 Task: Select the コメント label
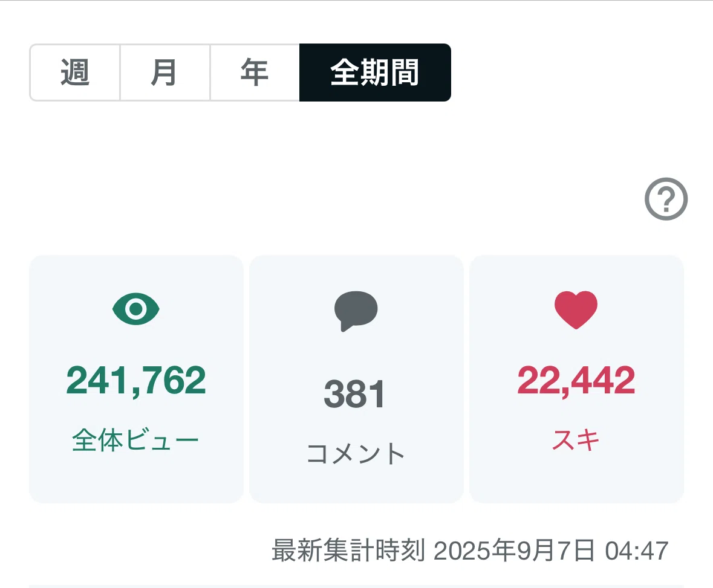click(356, 453)
